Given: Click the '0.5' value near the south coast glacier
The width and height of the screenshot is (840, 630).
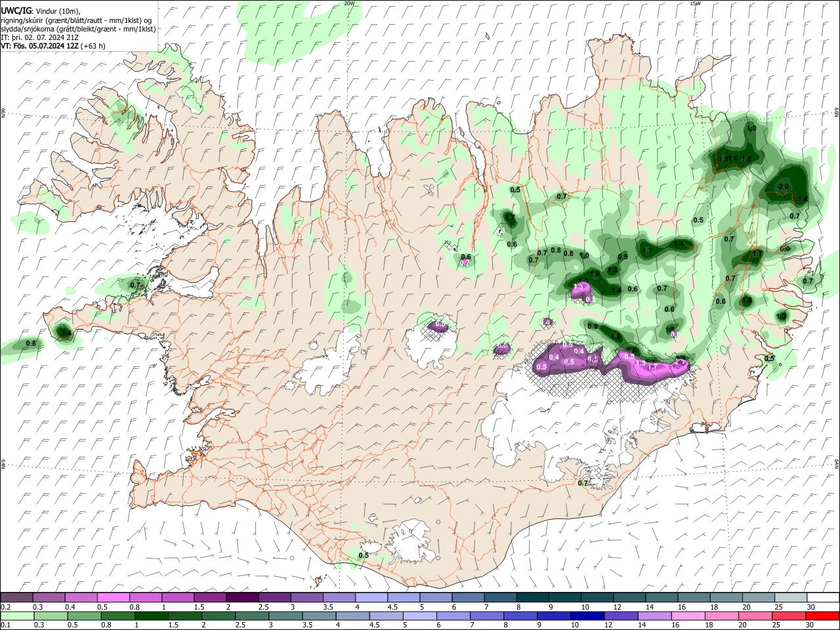Looking at the screenshot, I should (x=363, y=555).
